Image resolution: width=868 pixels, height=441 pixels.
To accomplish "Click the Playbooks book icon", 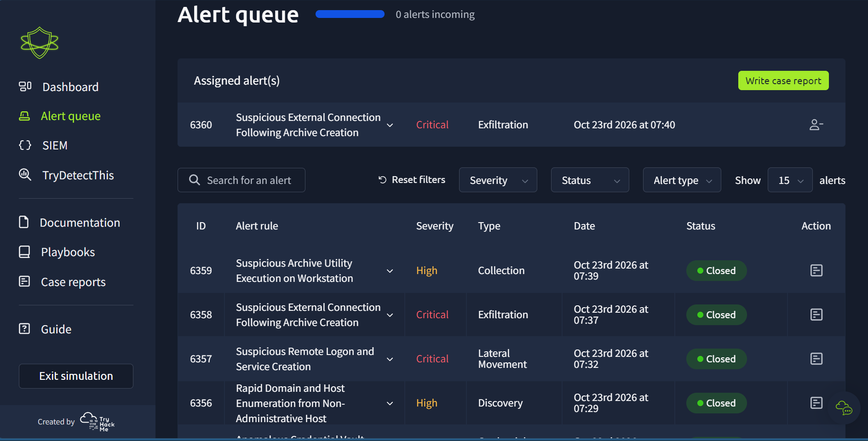I will point(24,252).
